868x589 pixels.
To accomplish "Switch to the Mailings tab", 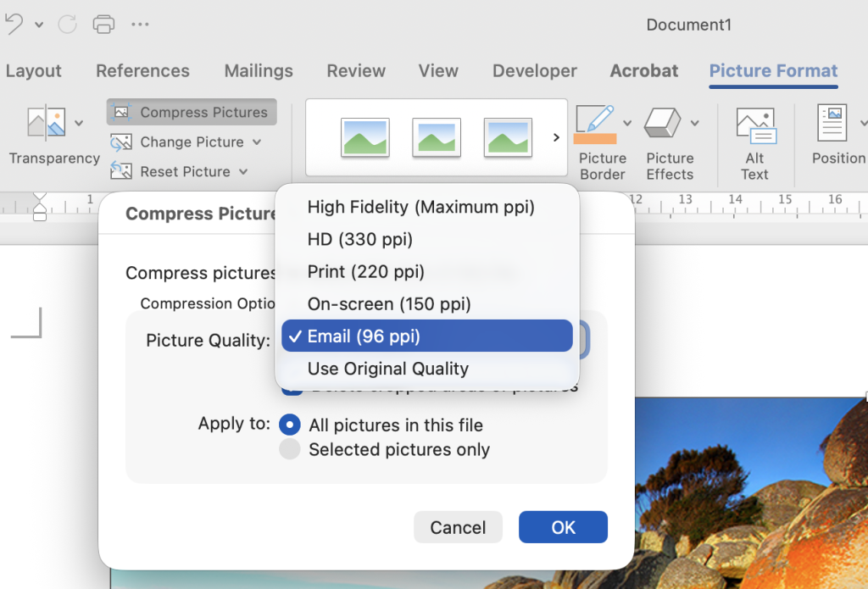I will click(x=259, y=71).
